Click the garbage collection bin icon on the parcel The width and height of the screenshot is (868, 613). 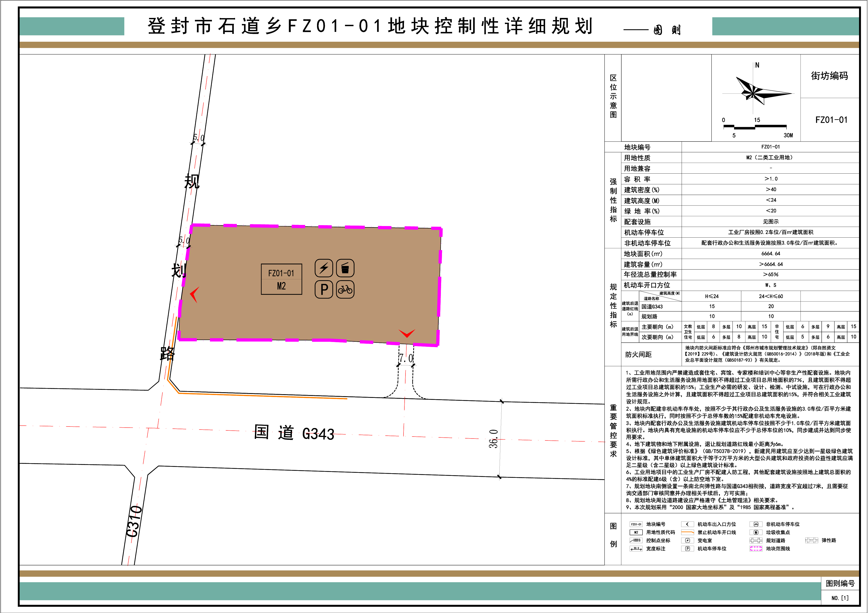point(345,268)
